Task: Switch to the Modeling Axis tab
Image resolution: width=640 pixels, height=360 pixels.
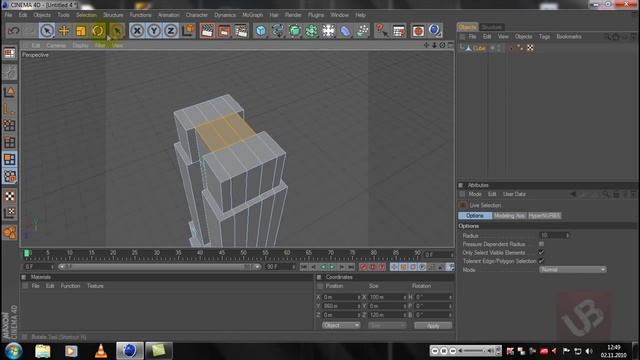Action: point(509,216)
